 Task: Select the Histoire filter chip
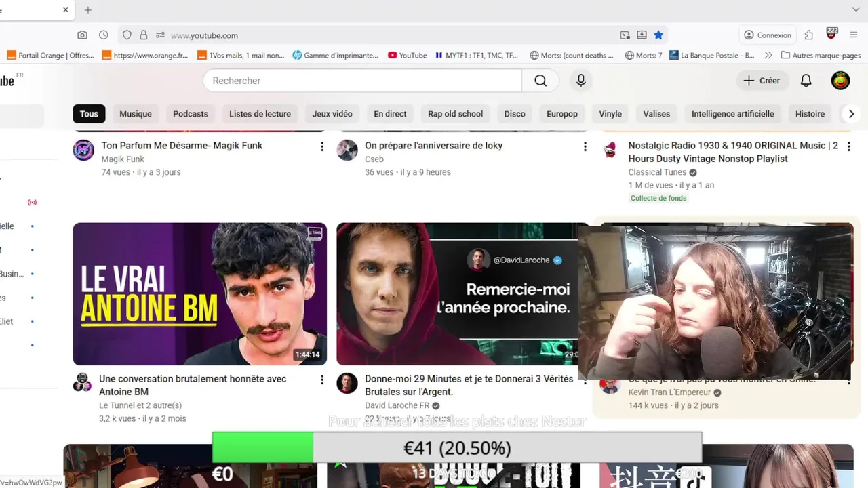(x=810, y=114)
